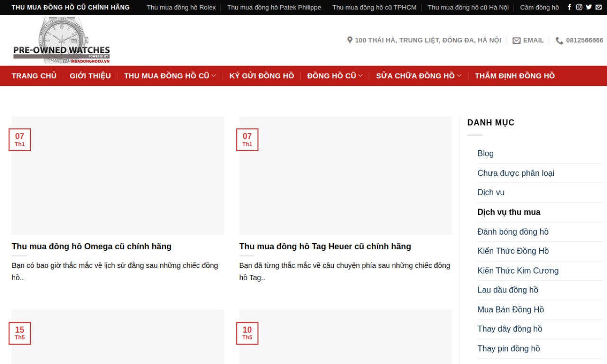Open the Dịch vụ category
The height and width of the screenshot is (364, 607).
pyautogui.click(x=491, y=192)
